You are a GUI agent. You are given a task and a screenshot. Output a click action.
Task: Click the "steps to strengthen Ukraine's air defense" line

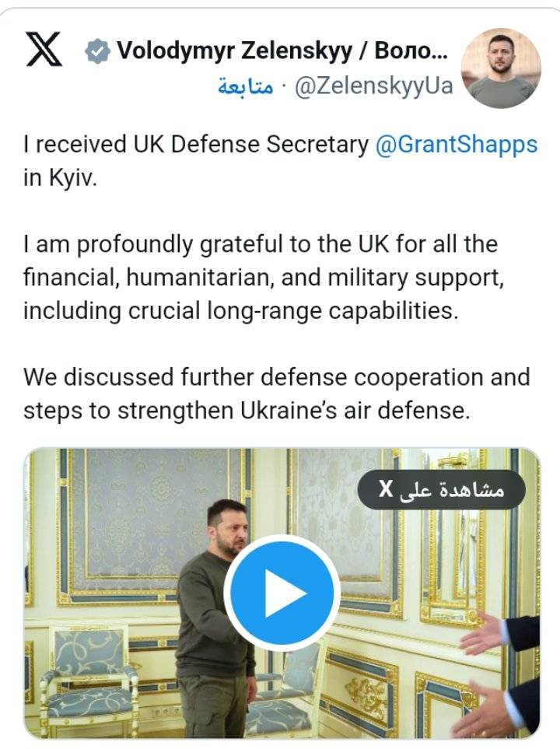click(247, 410)
